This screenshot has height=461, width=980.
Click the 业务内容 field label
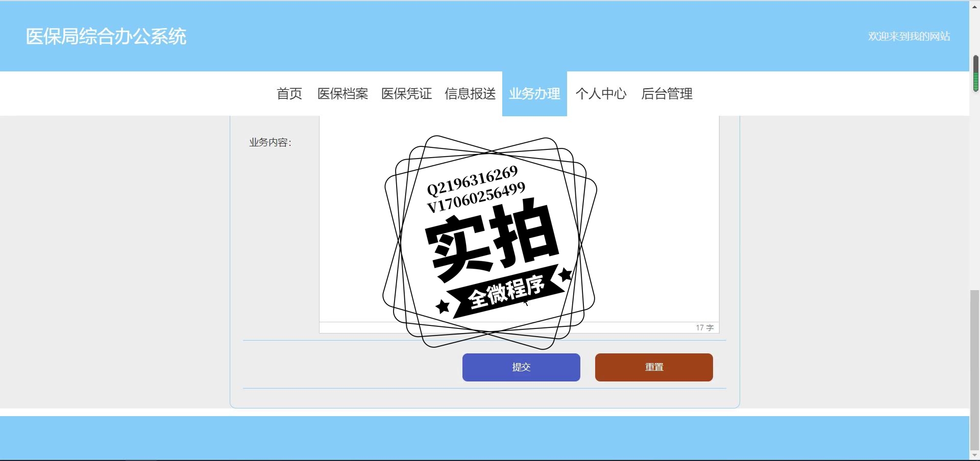pyautogui.click(x=270, y=143)
